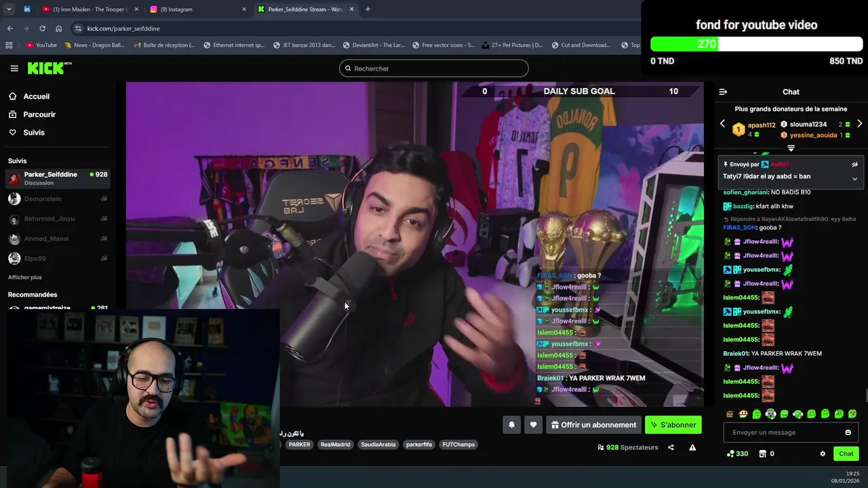Send message with Chat button
The image size is (868, 488).
[x=846, y=453]
